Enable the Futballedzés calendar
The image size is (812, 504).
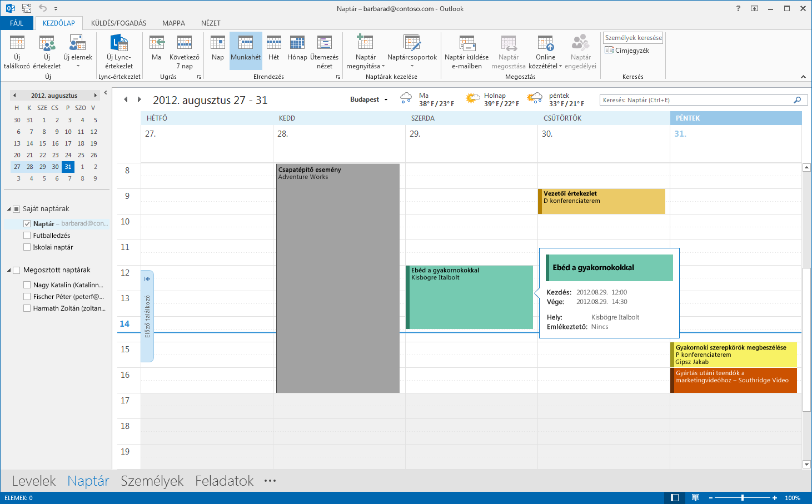27,236
